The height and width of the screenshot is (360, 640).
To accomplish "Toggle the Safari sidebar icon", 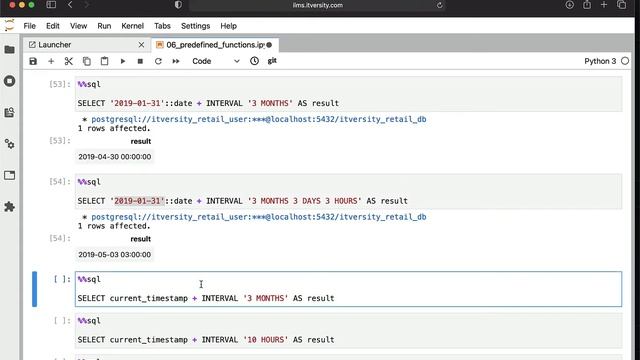I will pos(51,5).
